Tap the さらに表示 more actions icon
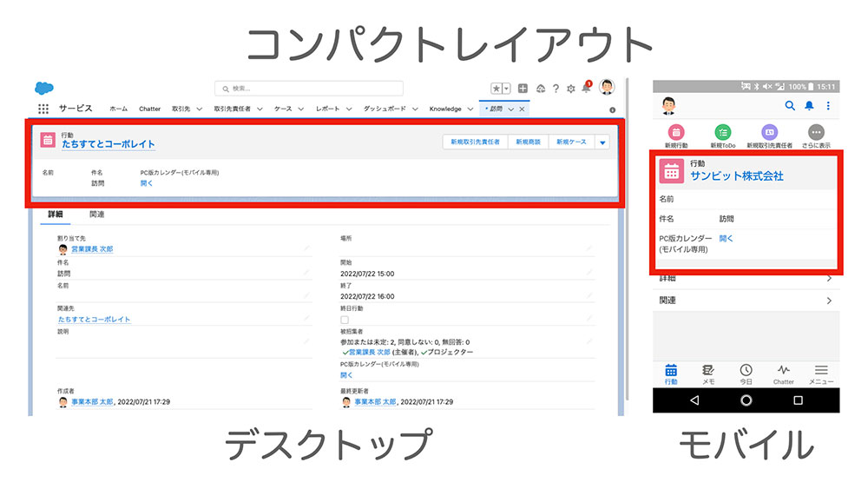868x489 pixels. click(x=816, y=133)
